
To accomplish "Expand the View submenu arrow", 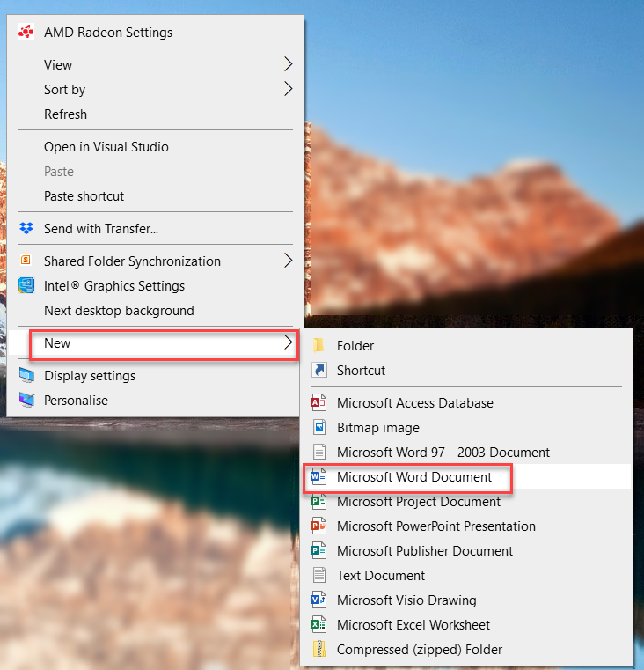I will 289,64.
